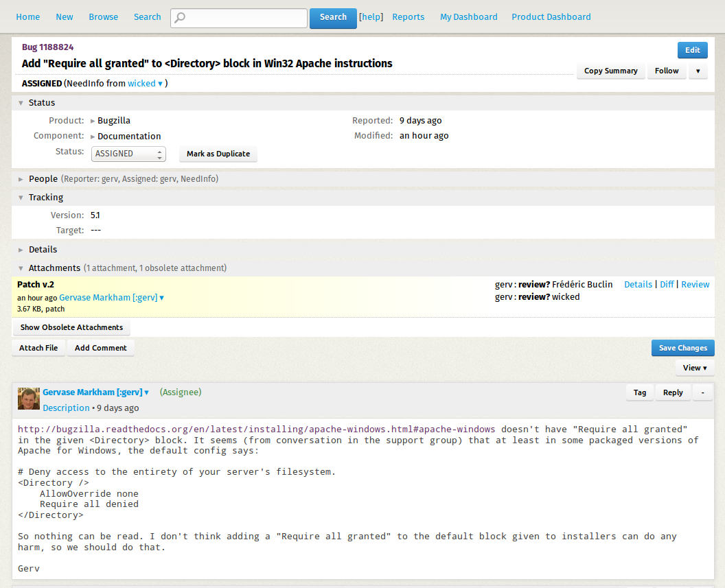Screen dimensions: 725x588
Task: Open the Patch v.2 attachment
Action: tap(36, 285)
